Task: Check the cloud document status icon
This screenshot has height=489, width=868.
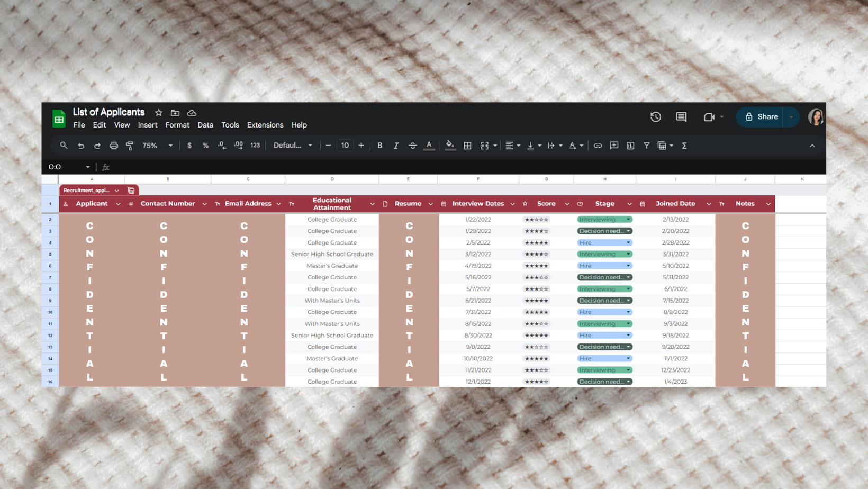Action: [x=192, y=113]
